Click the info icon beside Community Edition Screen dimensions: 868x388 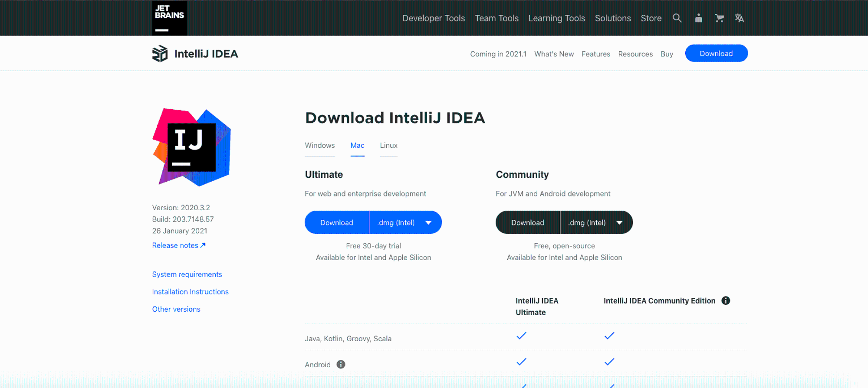pos(726,300)
